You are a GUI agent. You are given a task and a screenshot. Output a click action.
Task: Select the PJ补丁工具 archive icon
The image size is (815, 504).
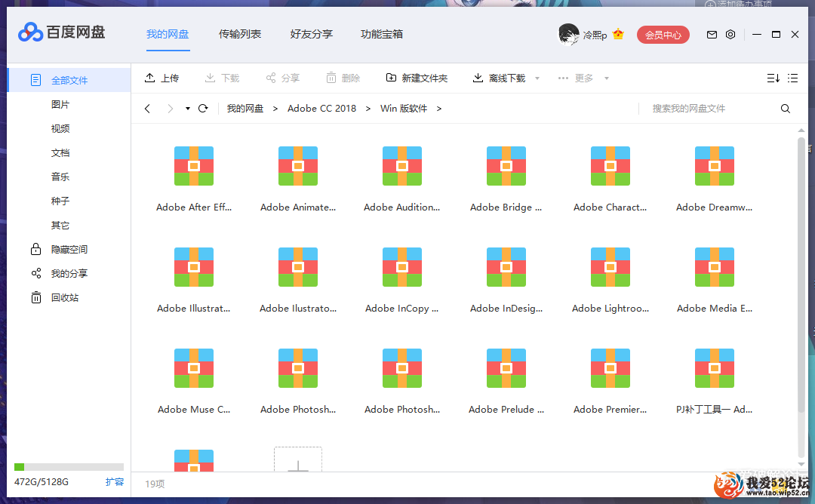point(714,368)
